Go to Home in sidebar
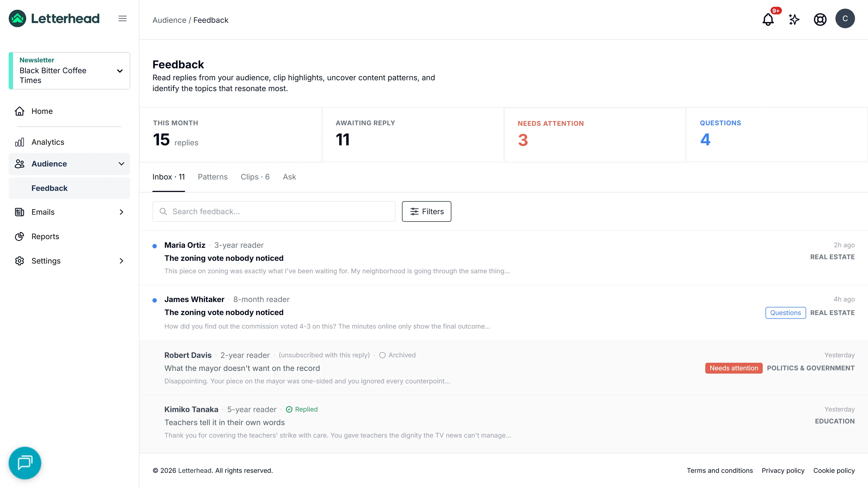 [x=69, y=111]
